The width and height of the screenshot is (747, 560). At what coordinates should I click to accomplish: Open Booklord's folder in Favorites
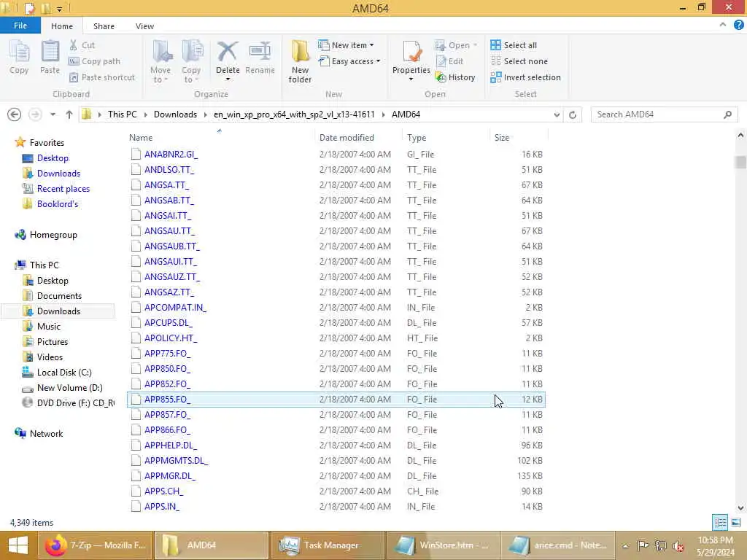(x=57, y=204)
